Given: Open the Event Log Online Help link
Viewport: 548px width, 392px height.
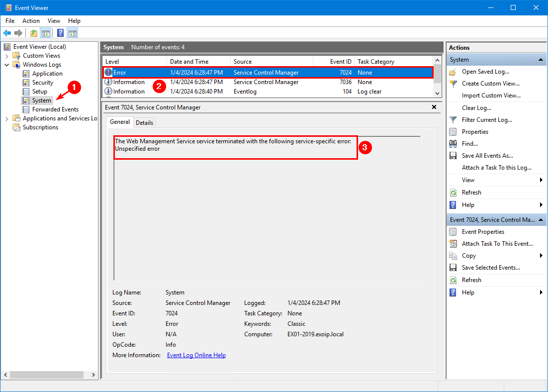Looking at the screenshot, I should 196,355.
